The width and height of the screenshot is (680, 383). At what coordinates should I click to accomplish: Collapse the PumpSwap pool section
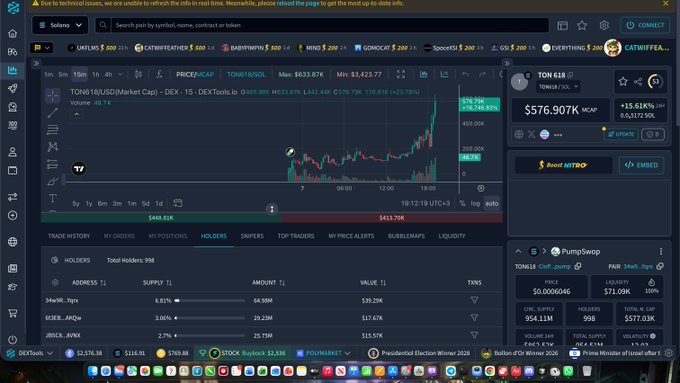point(518,251)
